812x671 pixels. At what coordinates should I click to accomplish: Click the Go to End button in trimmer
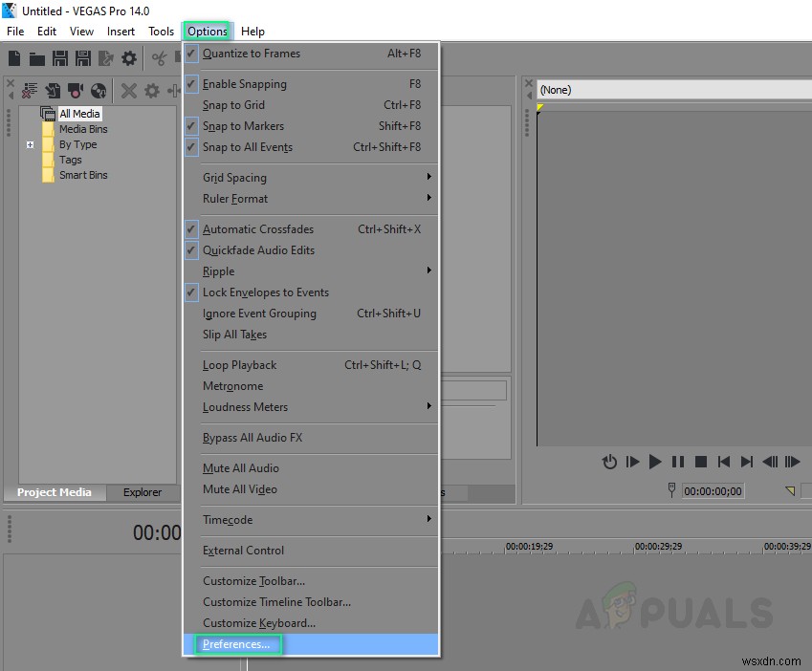pyautogui.click(x=746, y=462)
